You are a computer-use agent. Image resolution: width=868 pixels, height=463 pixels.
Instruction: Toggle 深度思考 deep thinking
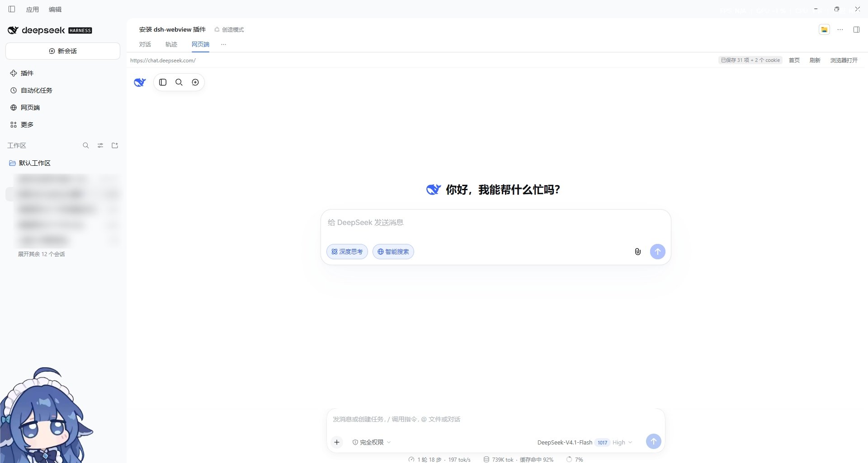tap(347, 252)
